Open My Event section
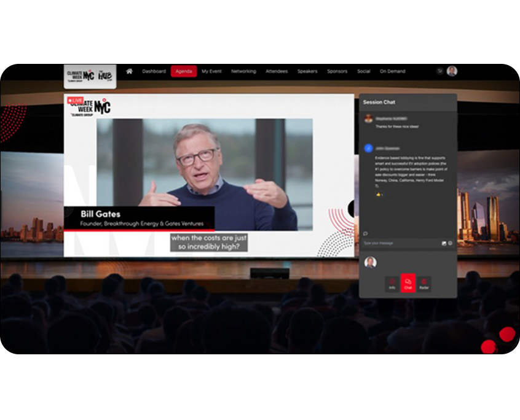Screen dimensions: 520x420 (211, 71)
